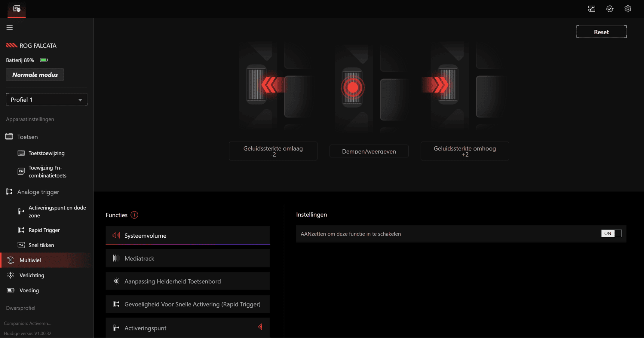The height and width of the screenshot is (338, 644).
Task: Select Aanpassing Helderheid Toetsenbord function
Action: click(188, 281)
